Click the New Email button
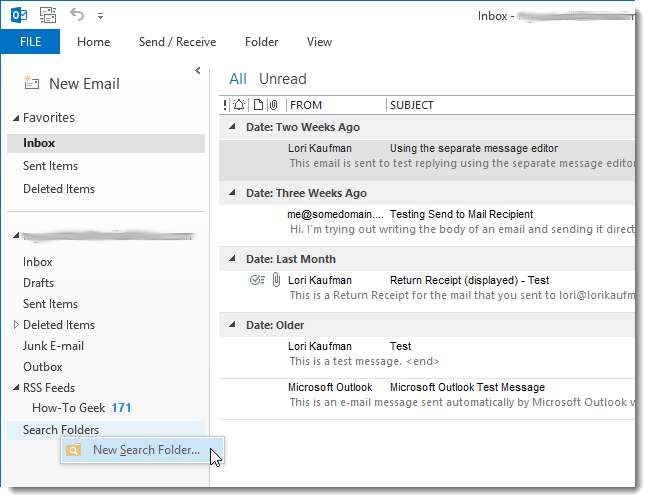This screenshot has width=650, height=502. [x=72, y=84]
